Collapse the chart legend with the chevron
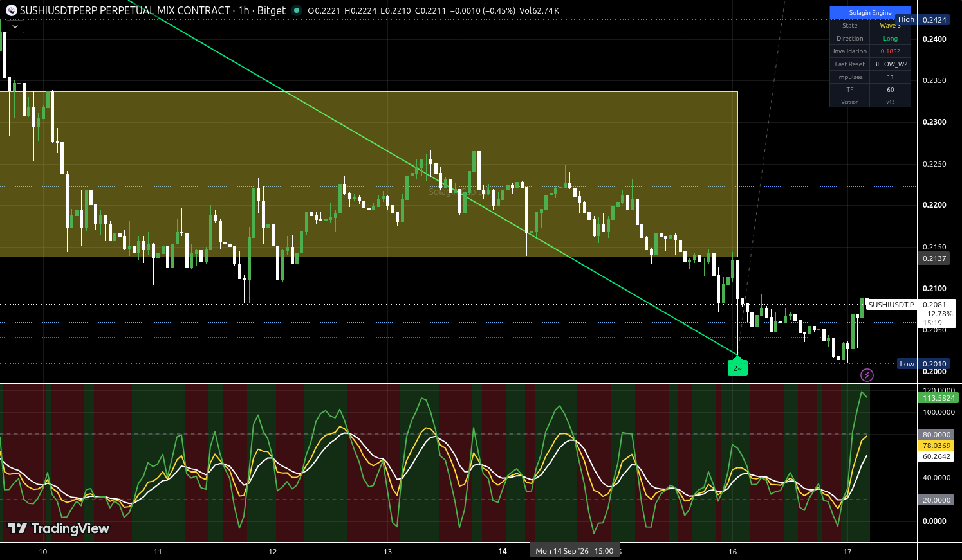 tap(14, 26)
